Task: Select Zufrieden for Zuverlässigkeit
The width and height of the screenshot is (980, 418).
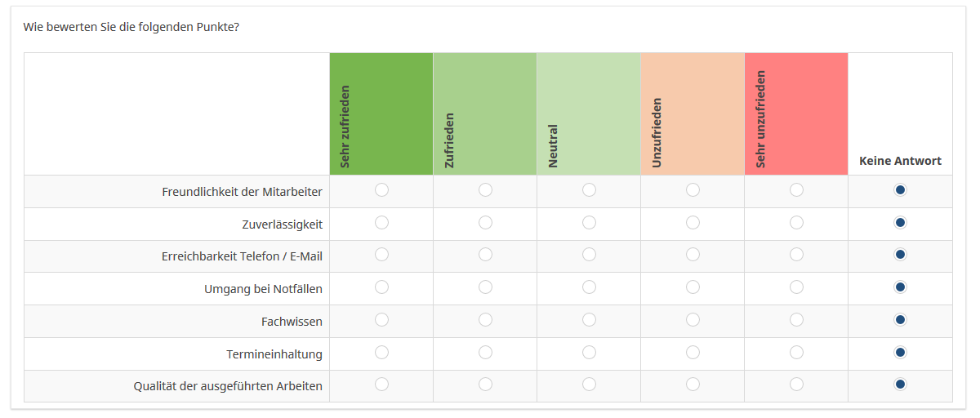Action: pyautogui.click(x=485, y=222)
